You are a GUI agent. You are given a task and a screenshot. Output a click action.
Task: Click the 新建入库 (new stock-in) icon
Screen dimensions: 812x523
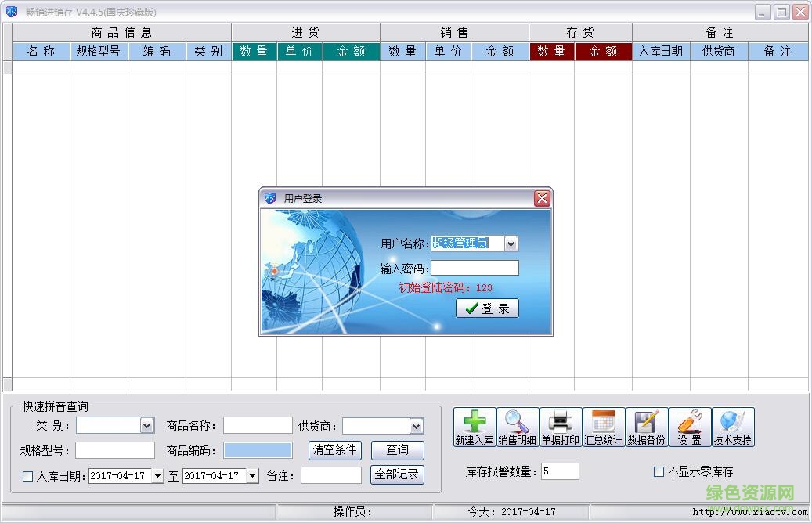pyautogui.click(x=475, y=426)
